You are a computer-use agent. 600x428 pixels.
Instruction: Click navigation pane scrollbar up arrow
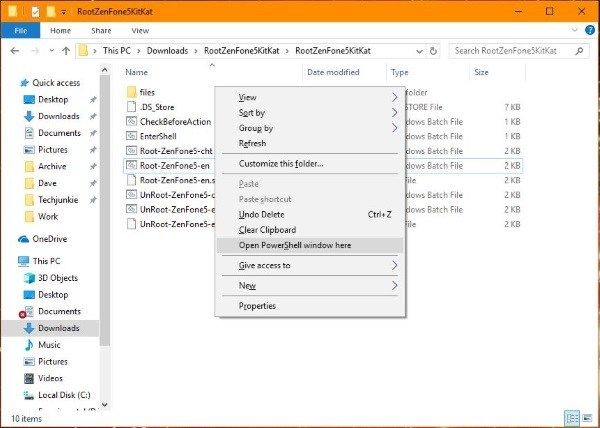[x=104, y=70]
